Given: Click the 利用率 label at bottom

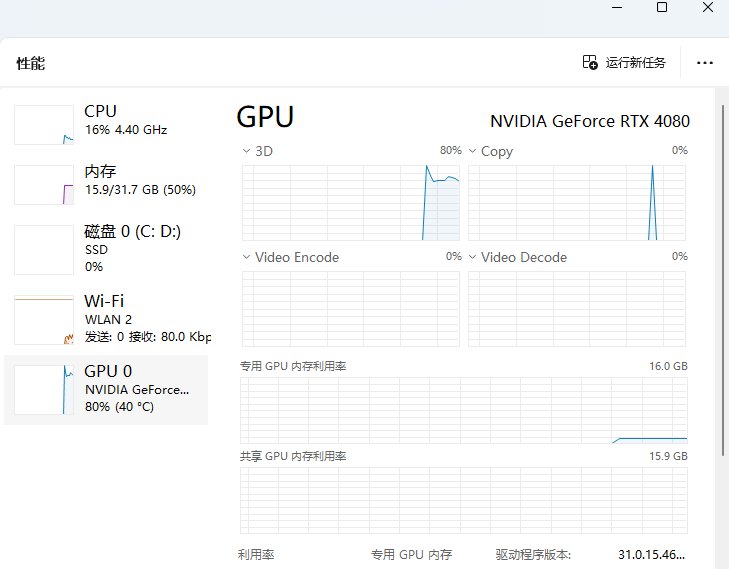Looking at the screenshot, I should point(256,554).
